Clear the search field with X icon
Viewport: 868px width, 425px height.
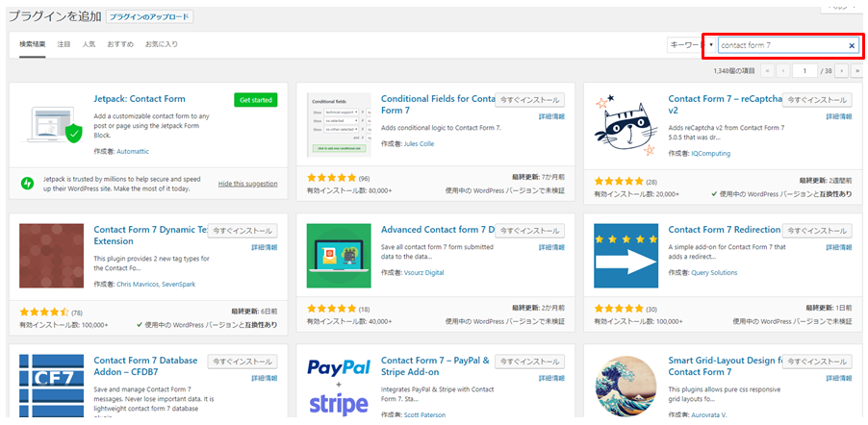(852, 46)
